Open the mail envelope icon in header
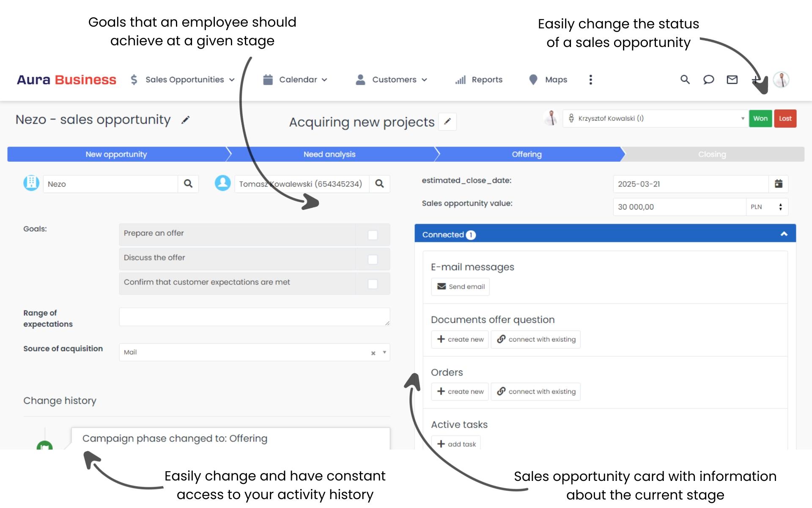The height and width of the screenshot is (508, 812). (732, 80)
